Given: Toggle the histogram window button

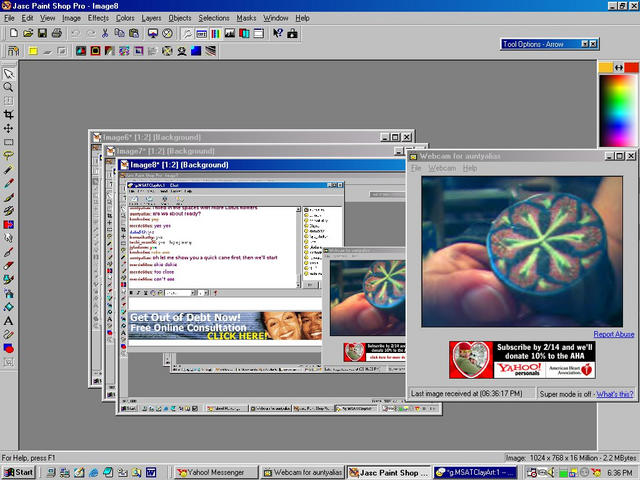Looking at the screenshot, I should pos(230,33).
